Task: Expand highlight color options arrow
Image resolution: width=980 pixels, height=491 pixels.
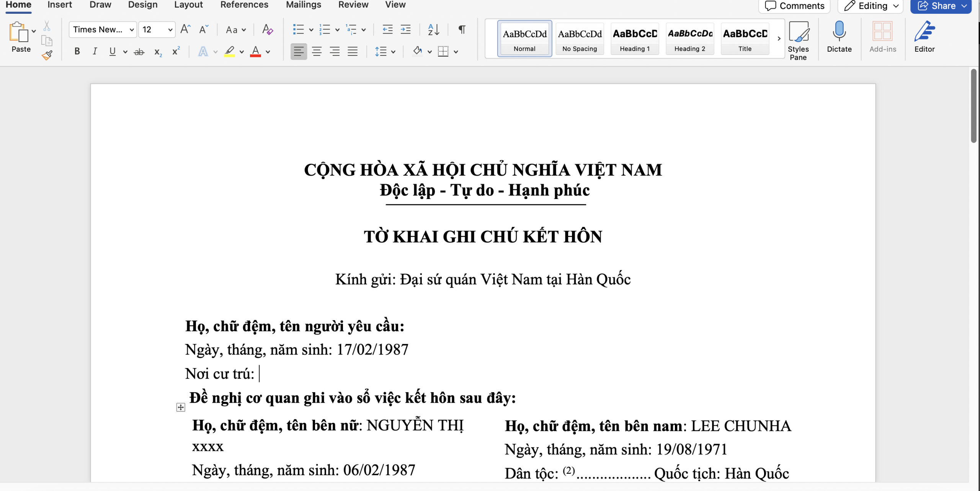Action: pyautogui.click(x=242, y=52)
